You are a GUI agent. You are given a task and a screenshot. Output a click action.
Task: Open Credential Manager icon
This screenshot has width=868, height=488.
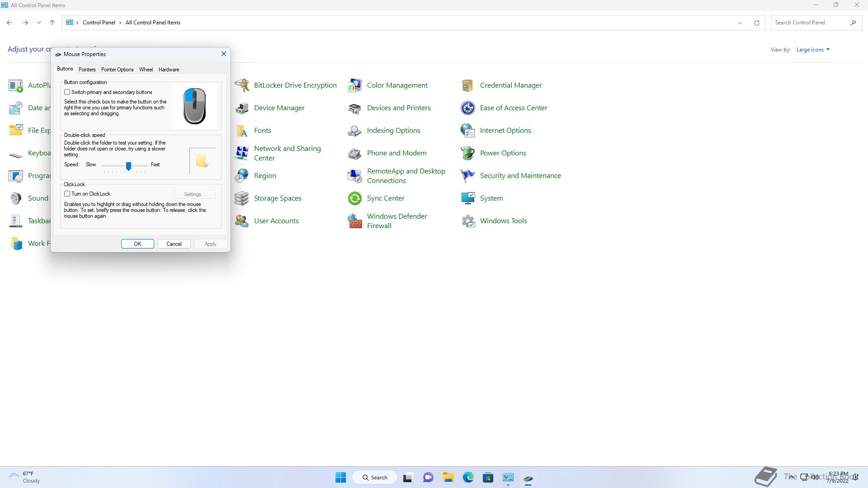coord(468,85)
